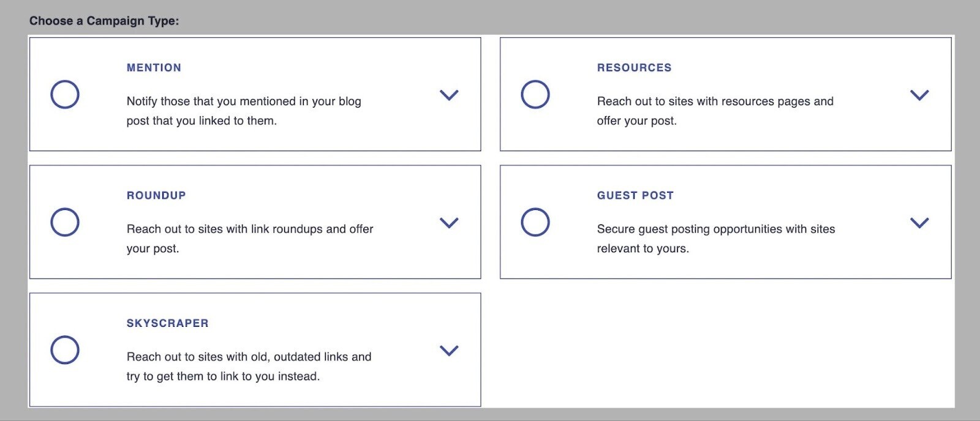Click the ROUNDUP heading label
This screenshot has height=421, width=980.
(x=156, y=195)
